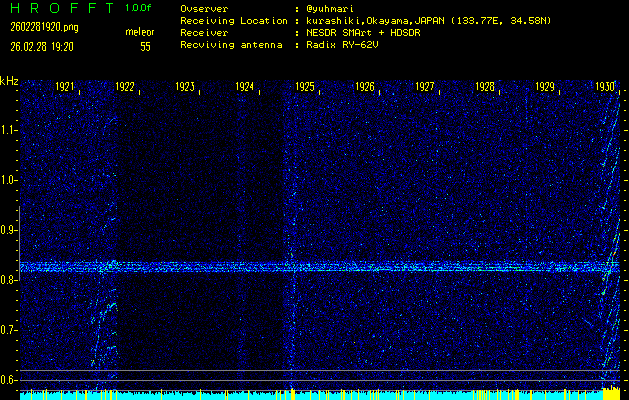This screenshot has height=400, width=629.
Task: Click the meteor count 55
Action: pos(145,47)
